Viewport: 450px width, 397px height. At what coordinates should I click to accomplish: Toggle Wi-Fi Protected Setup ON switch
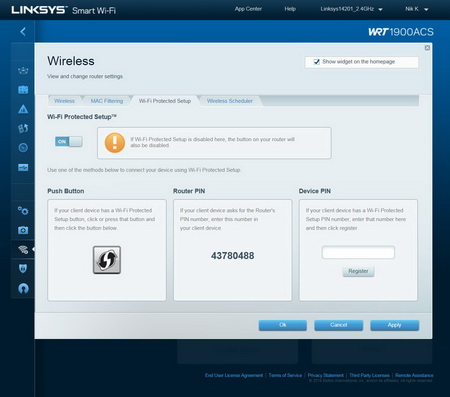click(x=68, y=142)
